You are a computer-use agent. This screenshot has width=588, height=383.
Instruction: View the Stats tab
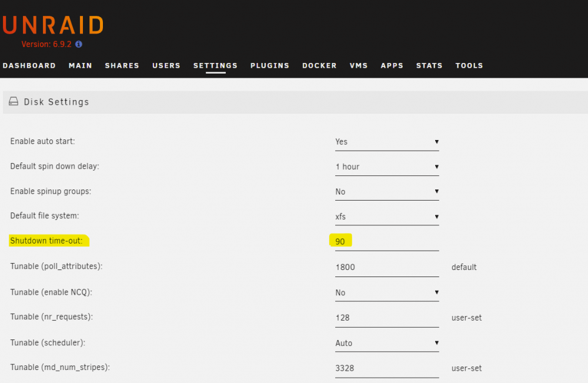429,66
